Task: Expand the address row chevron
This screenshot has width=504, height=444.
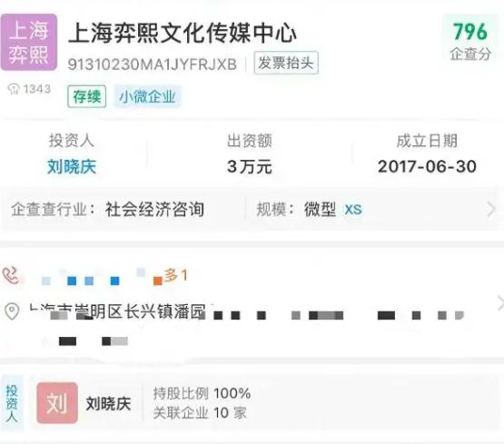Action: point(500,303)
